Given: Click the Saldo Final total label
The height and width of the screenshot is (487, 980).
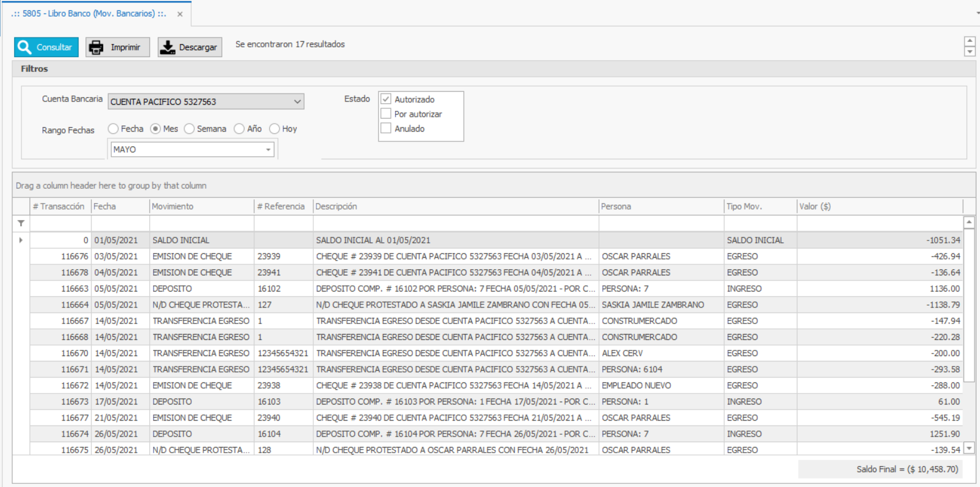Looking at the screenshot, I should pos(907,469).
